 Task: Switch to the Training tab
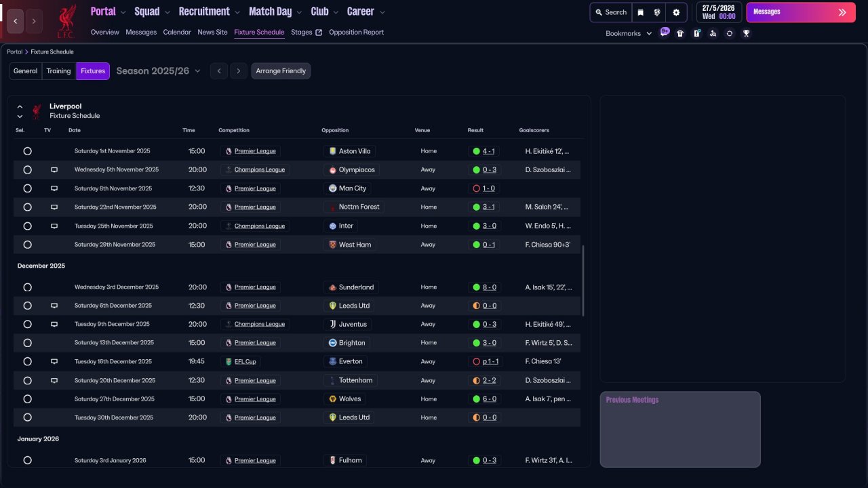point(58,71)
